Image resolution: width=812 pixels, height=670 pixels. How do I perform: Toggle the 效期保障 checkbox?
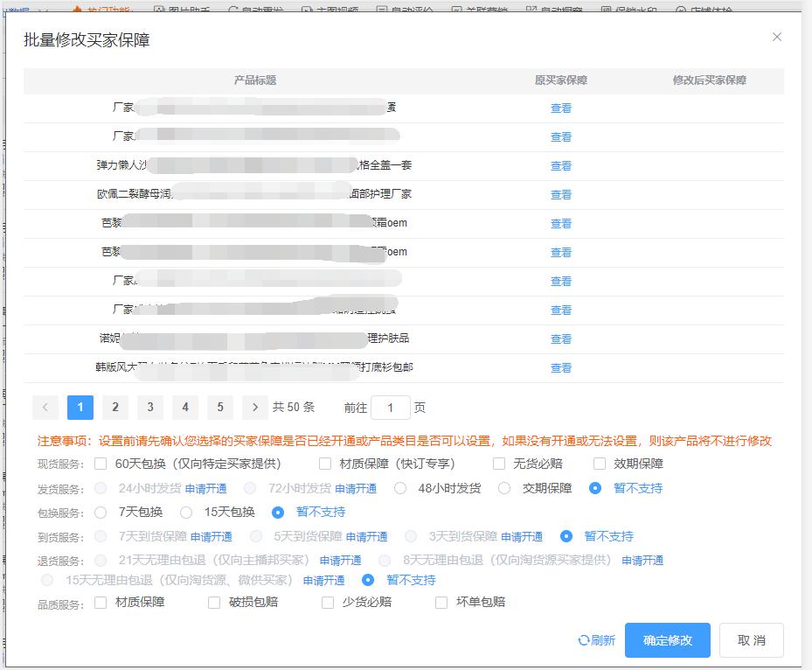(600, 464)
